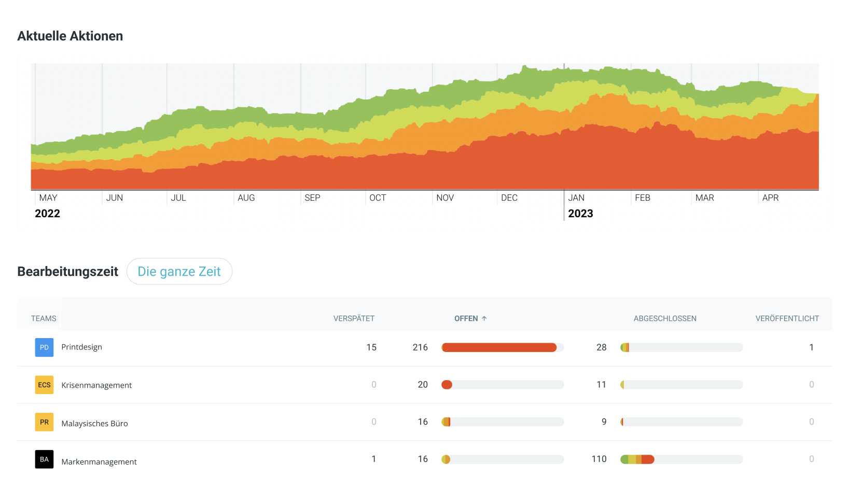This screenshot has width=848, height=504.
Task: Click Printdesign completed progress bar
Action: 682,347
